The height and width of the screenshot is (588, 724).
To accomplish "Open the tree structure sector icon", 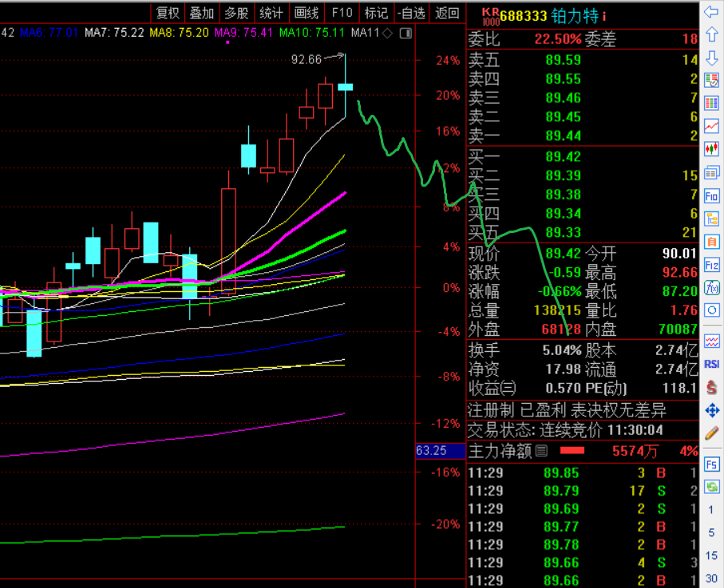I will tap(711, 219).
